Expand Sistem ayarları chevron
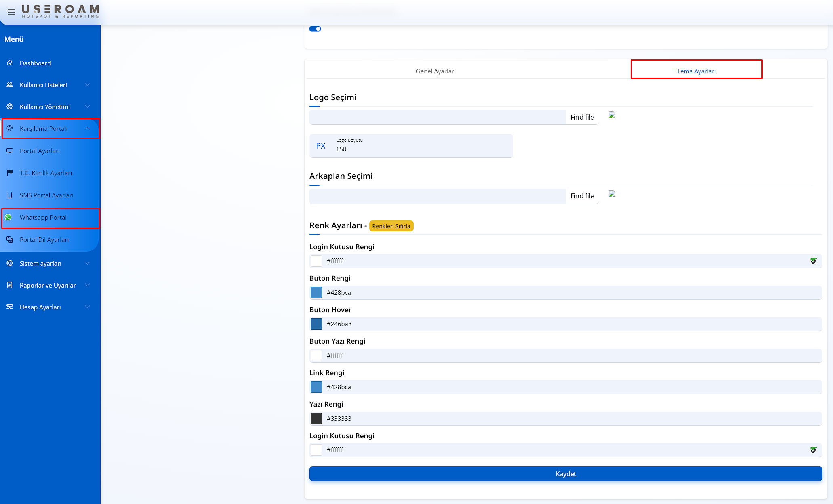833x504 pixels. [x=87, y=263]
